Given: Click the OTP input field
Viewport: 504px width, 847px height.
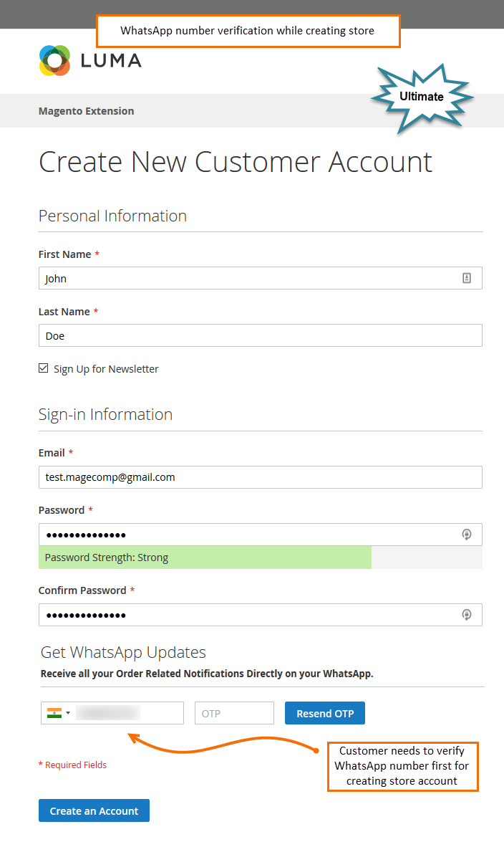Looking at the screenshot, I should [x=234, y=713].
